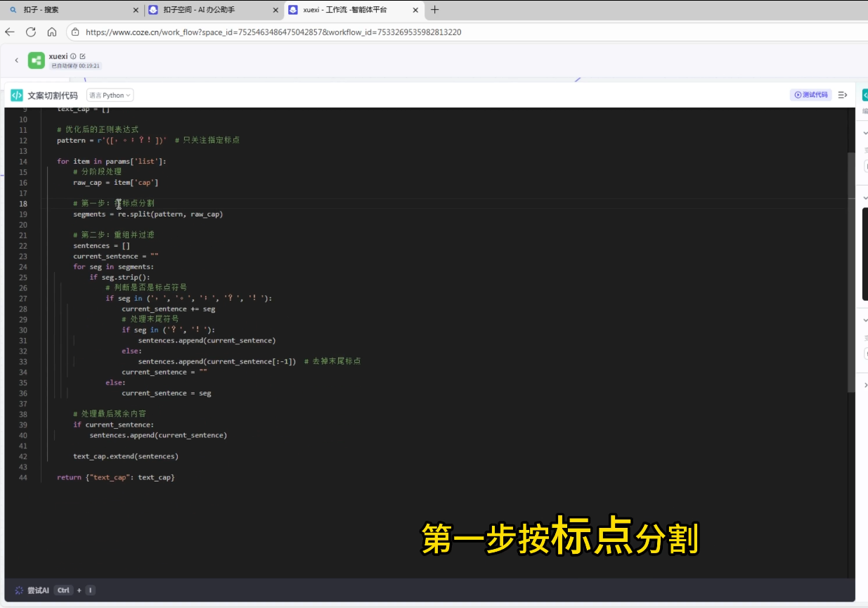Viewport: 868px width, 608px height.
Task: Click the browser back arrow
Action: [x=10, y=32]
